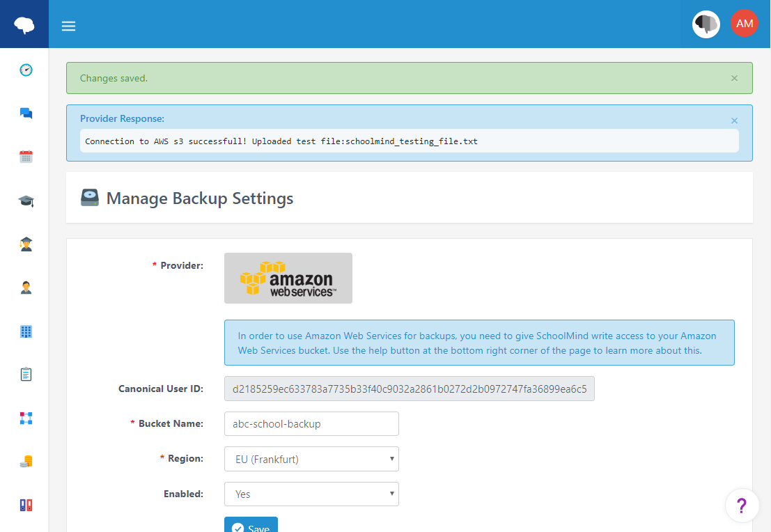
Task: Open the purple question mark help button
Action: (x=742, y=506)
